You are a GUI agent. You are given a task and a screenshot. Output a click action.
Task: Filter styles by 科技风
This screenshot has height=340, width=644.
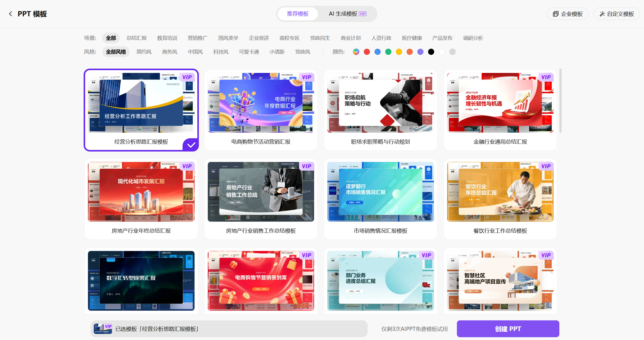(221, 52)
